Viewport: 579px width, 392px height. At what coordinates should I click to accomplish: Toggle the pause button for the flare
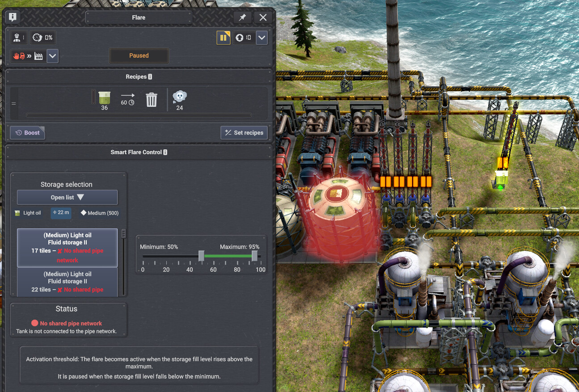[224, 38]
